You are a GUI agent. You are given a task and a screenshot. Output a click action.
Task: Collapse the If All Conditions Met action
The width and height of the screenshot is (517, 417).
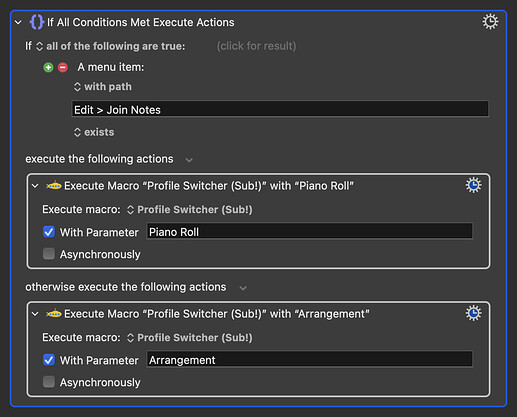(x=18, y=23)
